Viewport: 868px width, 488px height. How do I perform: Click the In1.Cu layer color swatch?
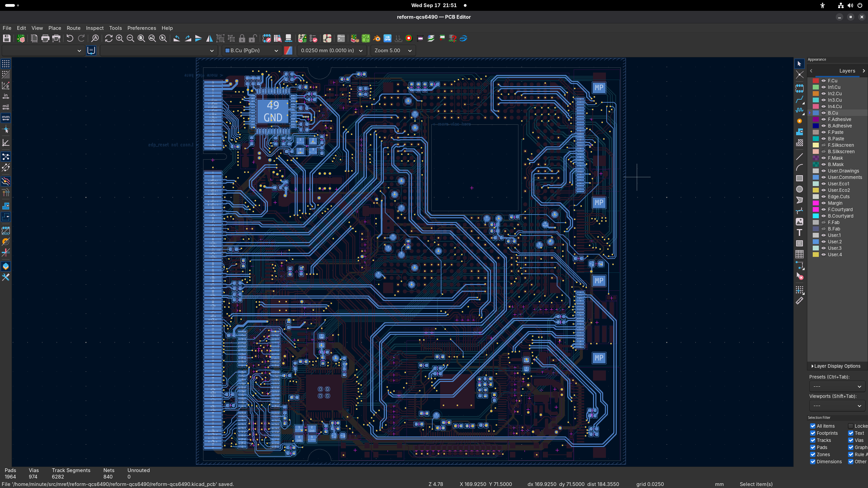pos(816,87)
